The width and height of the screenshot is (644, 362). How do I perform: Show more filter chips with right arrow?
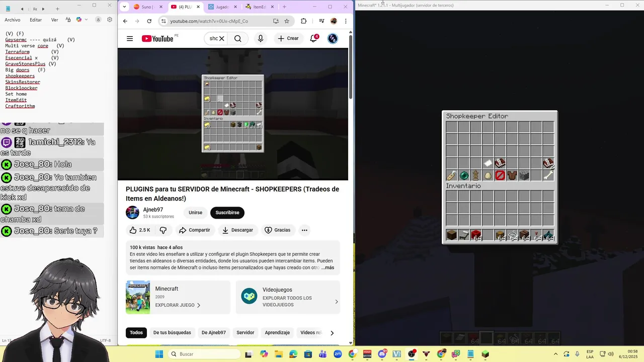coord(332,333)
